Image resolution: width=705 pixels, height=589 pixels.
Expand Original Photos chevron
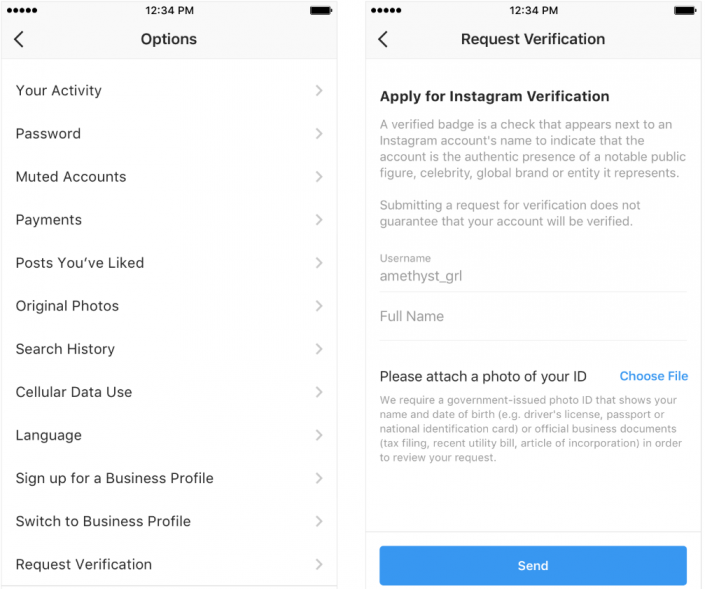coord(318,306)
